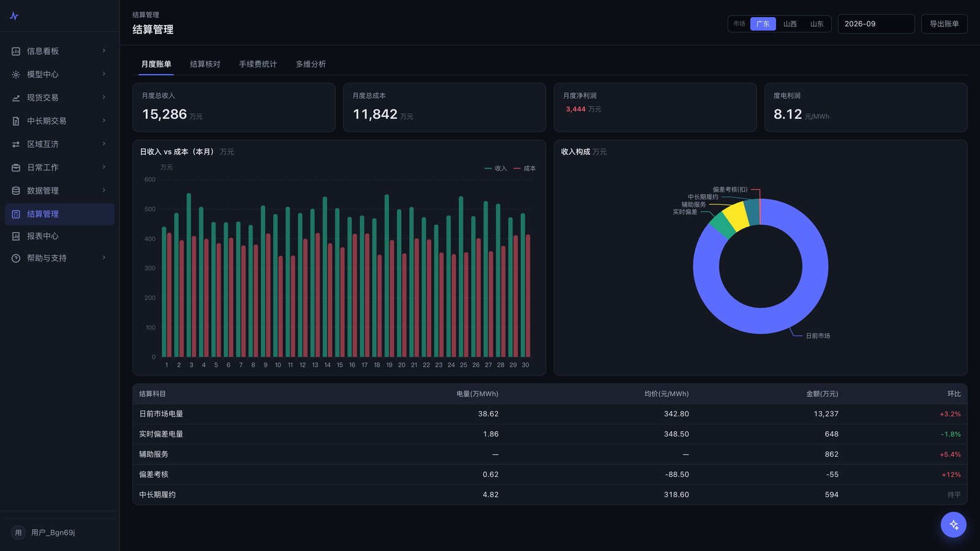Image resolution: width=980 pixels, height=551 pixels.
Task: Expand the 区域互济 menu chevron
Action: pos(104,144)
